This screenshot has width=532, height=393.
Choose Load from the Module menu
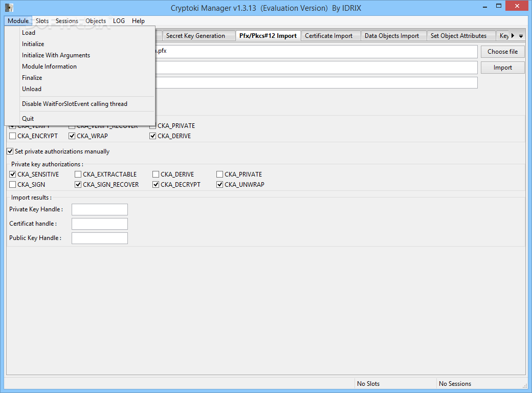coord(80,33)
